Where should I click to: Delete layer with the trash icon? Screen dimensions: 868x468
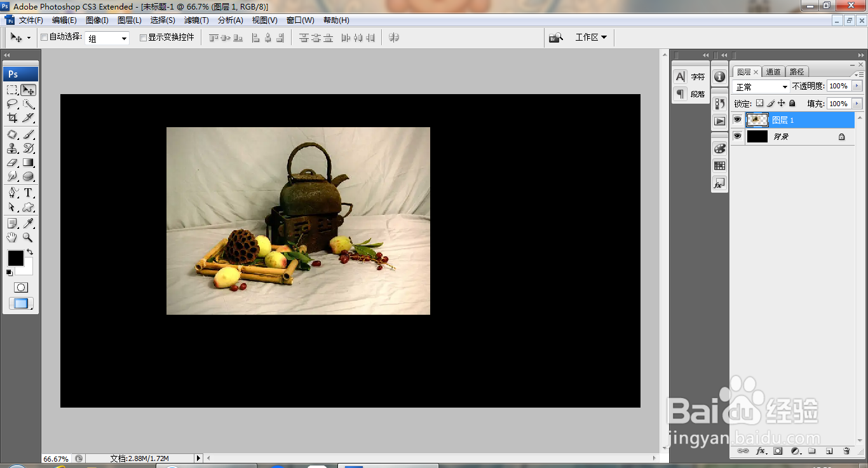pos(846,451)
